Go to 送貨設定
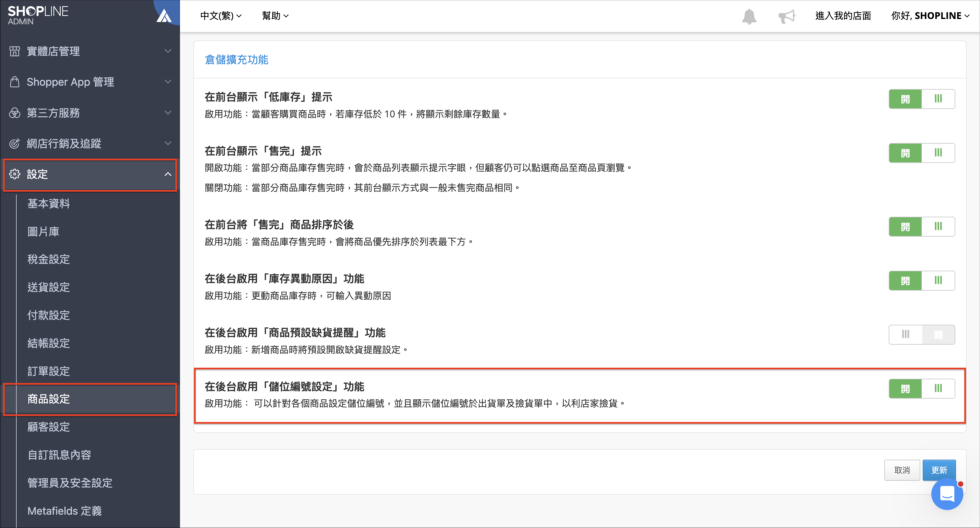 click(x=49, y=287)
